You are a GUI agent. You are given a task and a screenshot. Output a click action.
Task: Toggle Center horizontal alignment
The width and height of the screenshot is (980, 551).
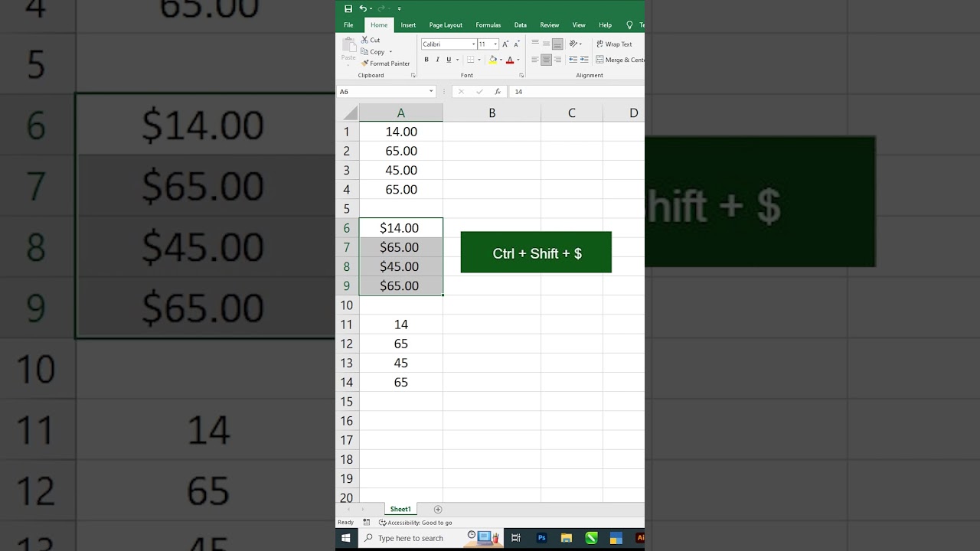tap(546, 60)
